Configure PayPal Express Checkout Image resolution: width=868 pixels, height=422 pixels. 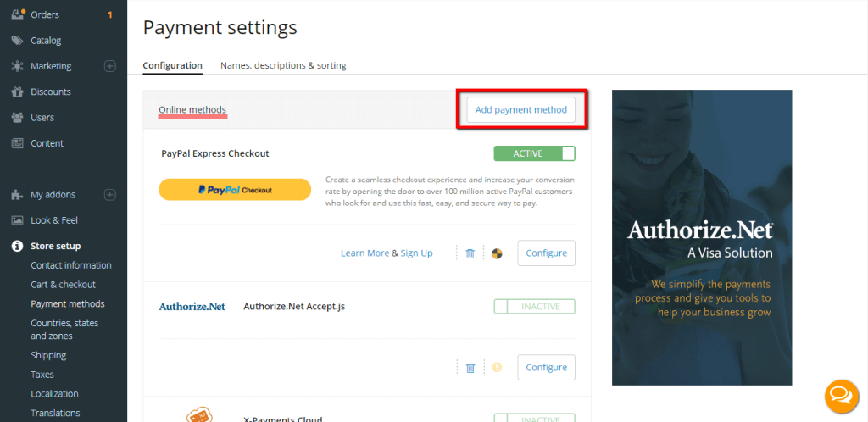point(547,253)
